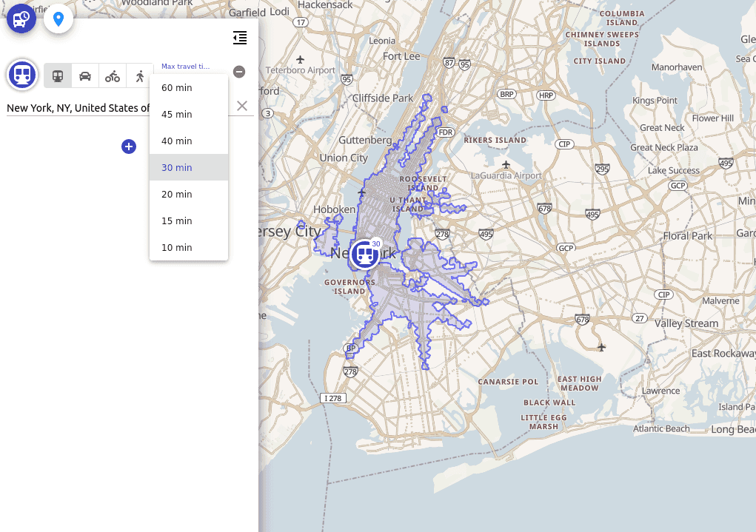This screenshot has width=756, height=532.
Task: Choose bicycle travel mode
Action: tap(113, 75)
